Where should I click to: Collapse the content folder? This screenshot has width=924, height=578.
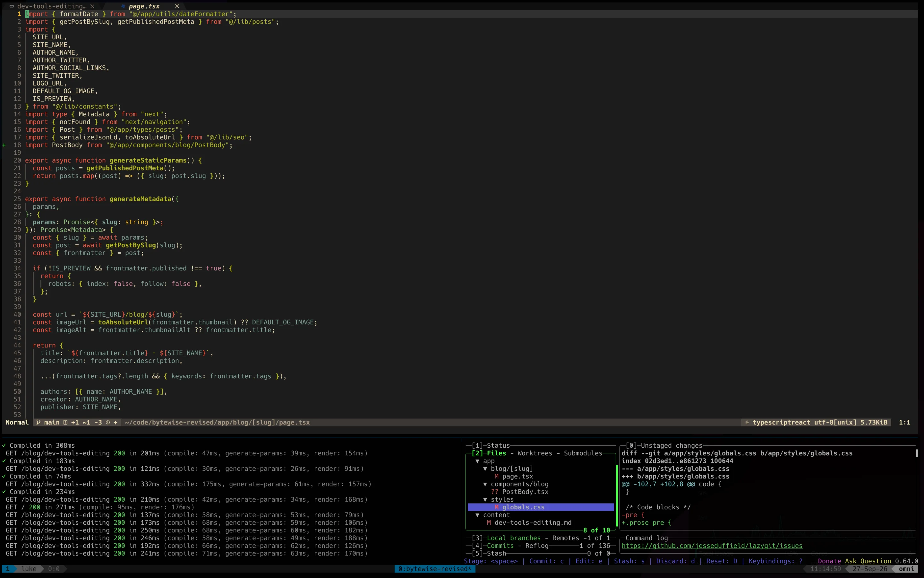[477, 515]
